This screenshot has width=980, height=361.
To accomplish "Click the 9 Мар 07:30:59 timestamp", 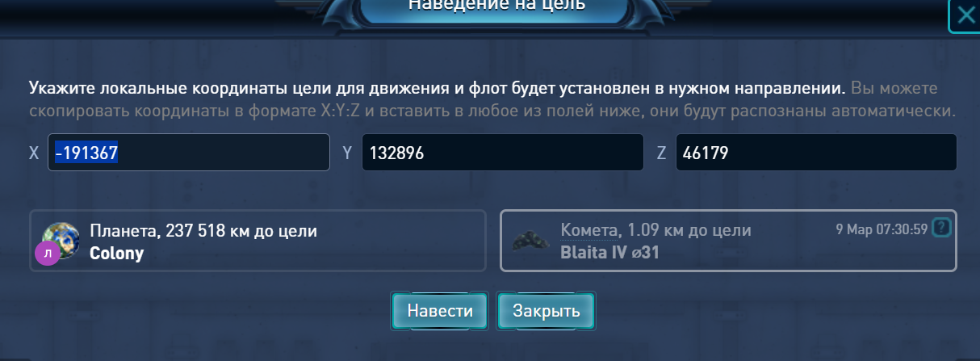I will pyautogui.click(x=882, y=229).
